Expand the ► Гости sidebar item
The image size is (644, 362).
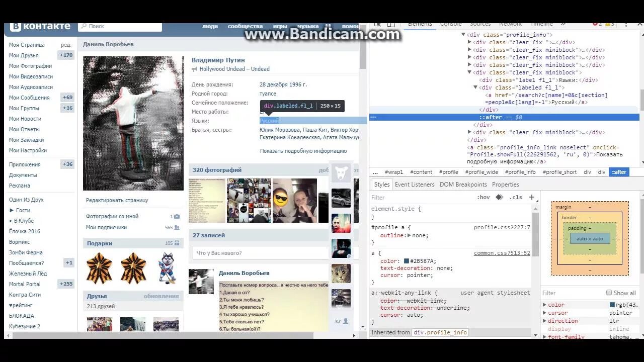pos(19,210)
